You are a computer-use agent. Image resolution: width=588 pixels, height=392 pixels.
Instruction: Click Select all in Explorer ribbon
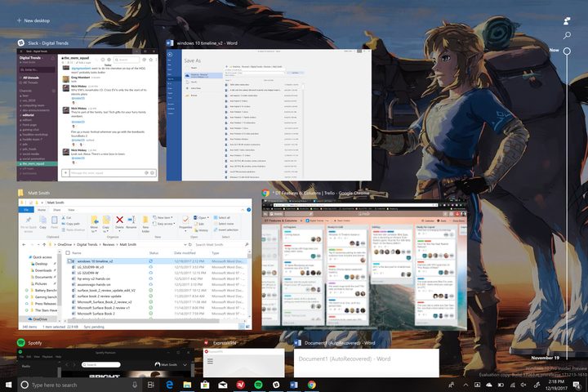(221, 217)
